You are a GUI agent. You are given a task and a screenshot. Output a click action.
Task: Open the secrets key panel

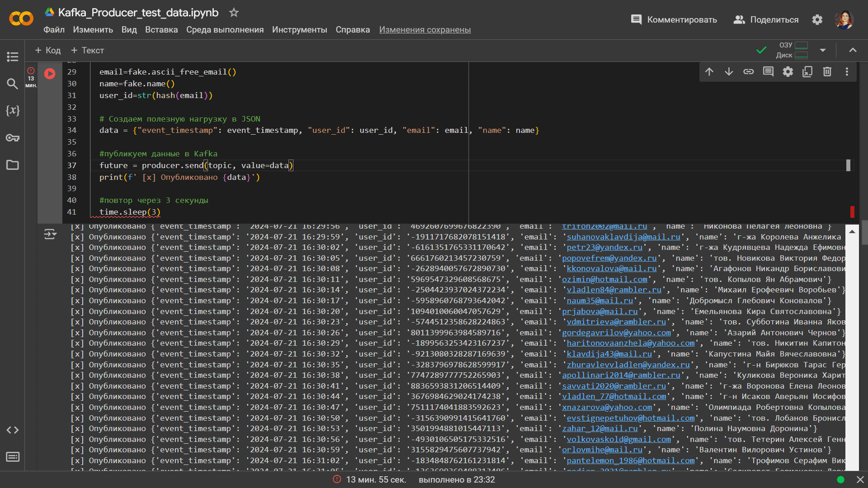click(x=13, y=138)
